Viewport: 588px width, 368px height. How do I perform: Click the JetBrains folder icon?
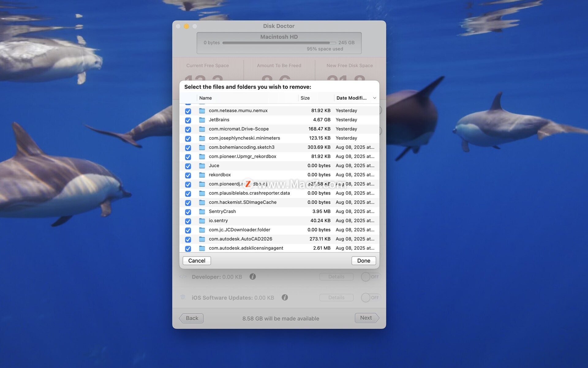pos(202,120)
